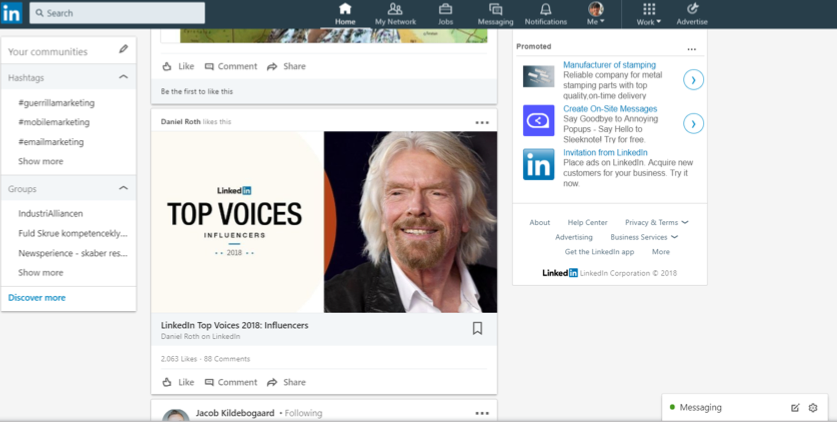
Task: Collapse the Groups section
Action: tap(123, 188)
